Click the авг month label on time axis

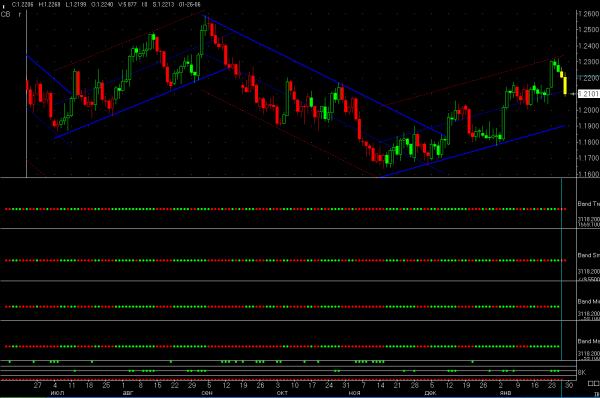click(x=128, y=393)
